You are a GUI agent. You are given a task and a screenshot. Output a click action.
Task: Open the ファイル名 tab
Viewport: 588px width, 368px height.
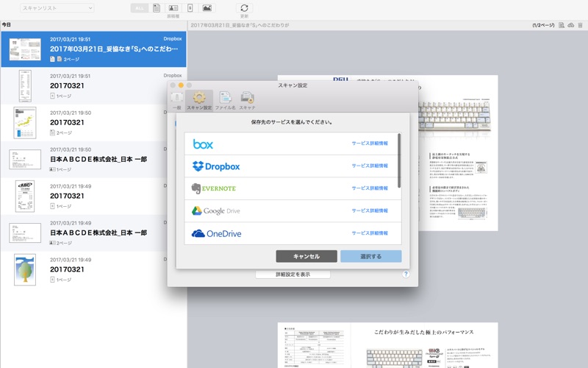pos(226,100)
